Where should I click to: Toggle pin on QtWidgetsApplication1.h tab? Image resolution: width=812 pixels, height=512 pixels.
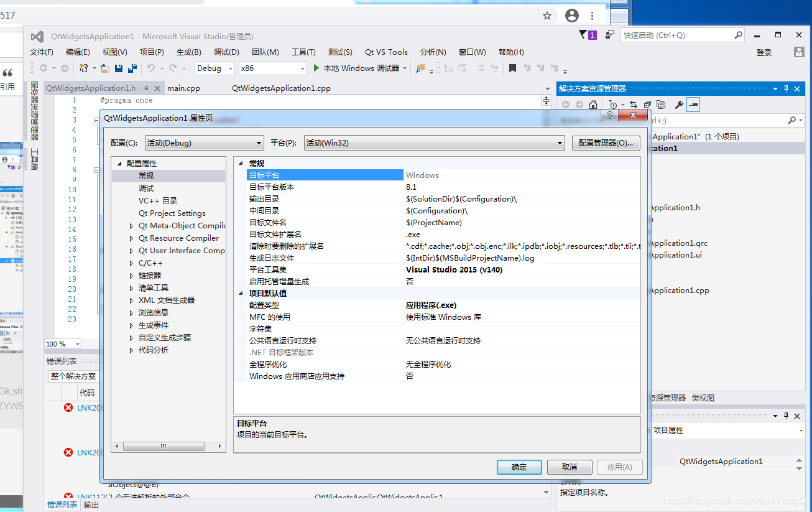(145, 88)
